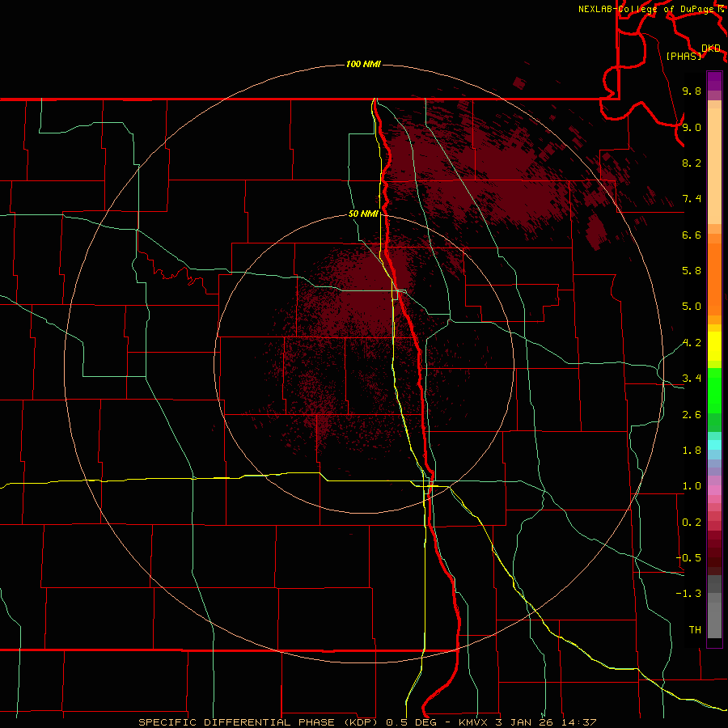
Task: Click the -0.5 scale value
Action: coord(688,558)
